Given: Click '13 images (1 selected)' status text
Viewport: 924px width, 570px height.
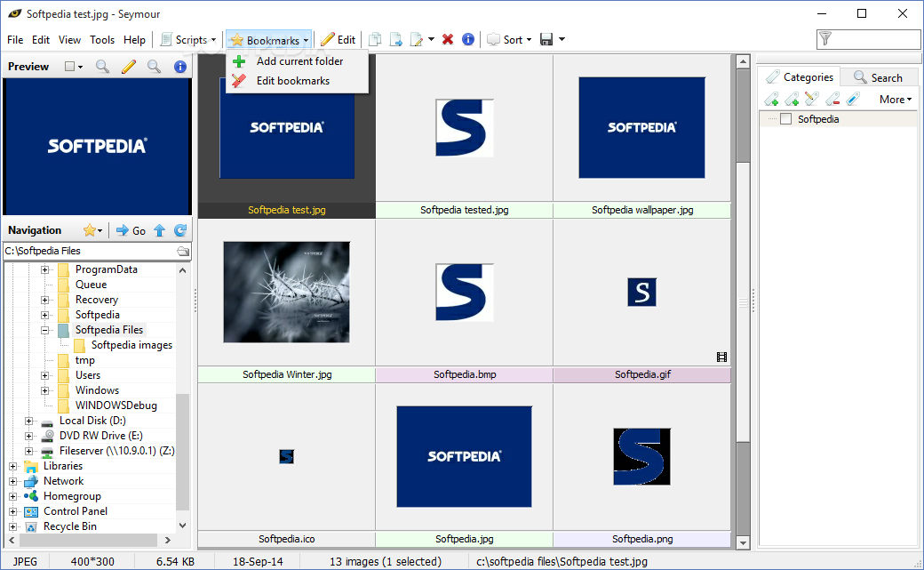Looking at the screenshot, I should (385, 562).
